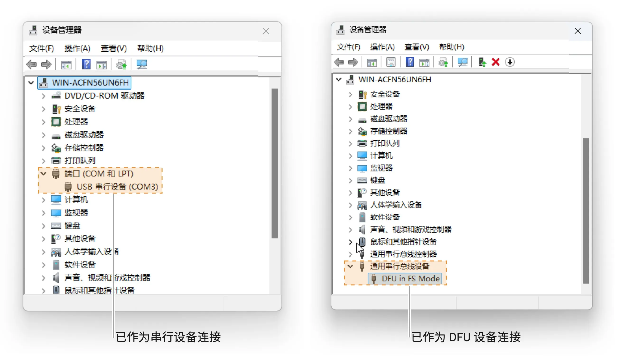Open Help icon in left window toolbar

point(86,65)
